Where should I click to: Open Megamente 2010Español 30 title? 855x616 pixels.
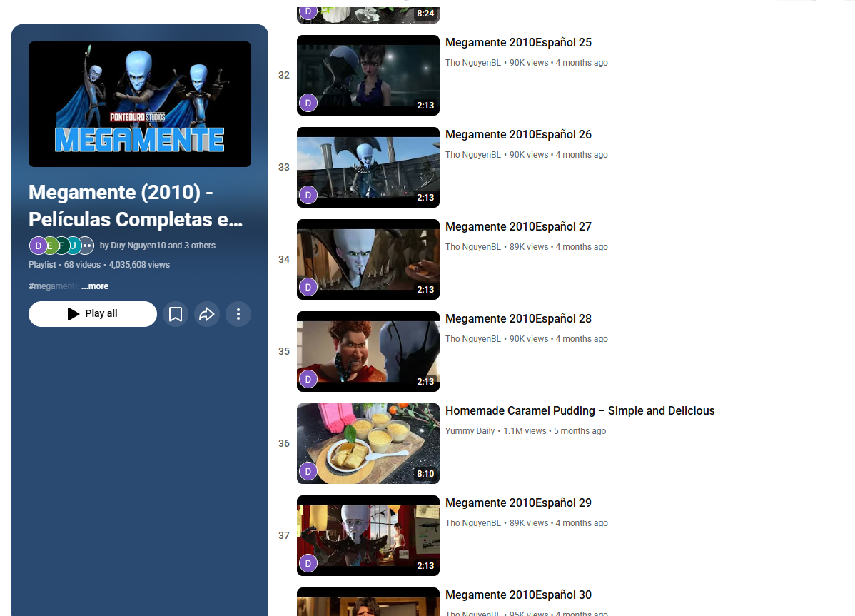[519, 595]
